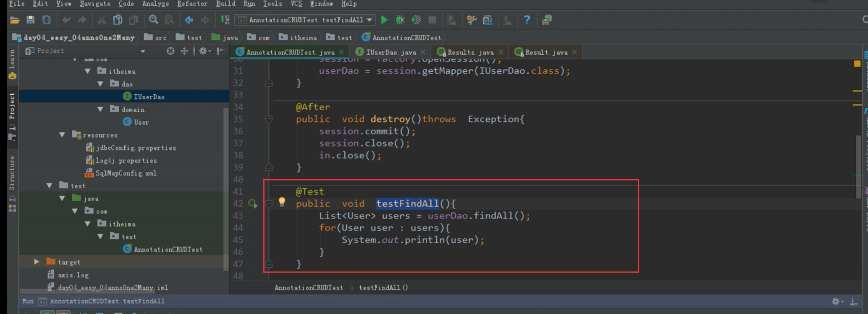Click the green Run button in toolbar
The image size is (868, 314).
click(x=384, y=20)
